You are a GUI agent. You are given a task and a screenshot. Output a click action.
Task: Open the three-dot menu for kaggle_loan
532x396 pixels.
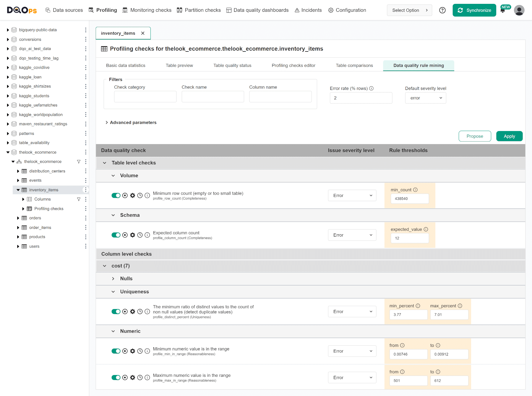click(x=86, y=77)
